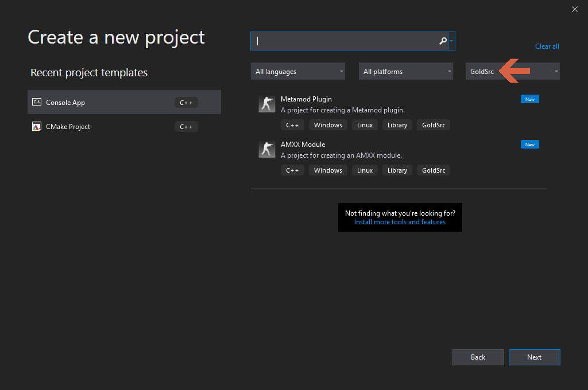Click C++ tag beside Console App

pos(186,103)
